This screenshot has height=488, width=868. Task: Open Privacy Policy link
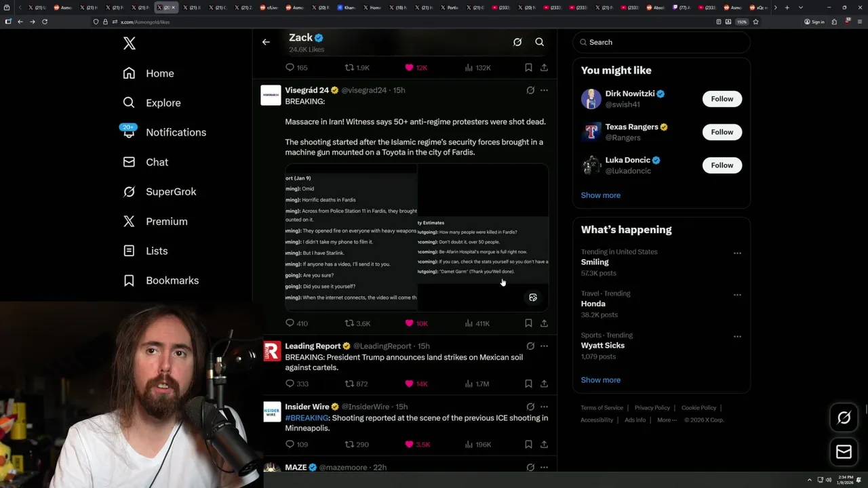pyautogui.click(x=652, y=408)
